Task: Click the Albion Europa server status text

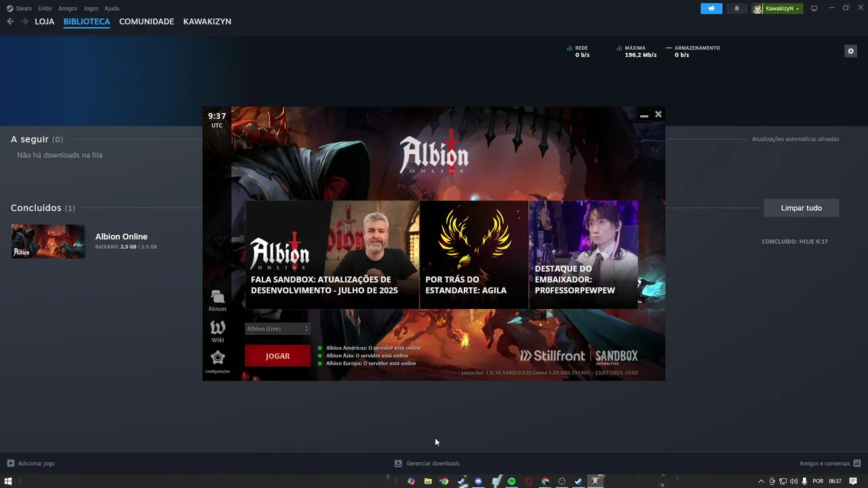Action: click(371, 363)
